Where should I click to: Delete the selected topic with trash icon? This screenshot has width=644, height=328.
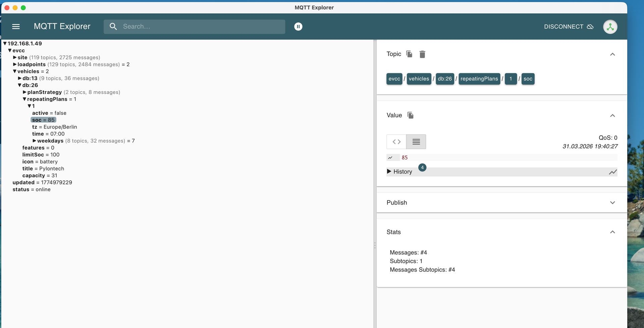(422, 54)
